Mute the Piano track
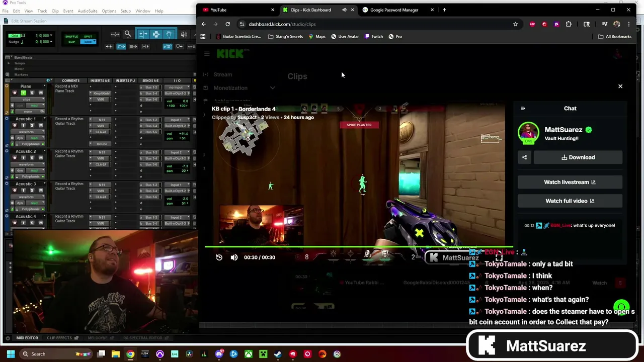 (x=41, y=93)
